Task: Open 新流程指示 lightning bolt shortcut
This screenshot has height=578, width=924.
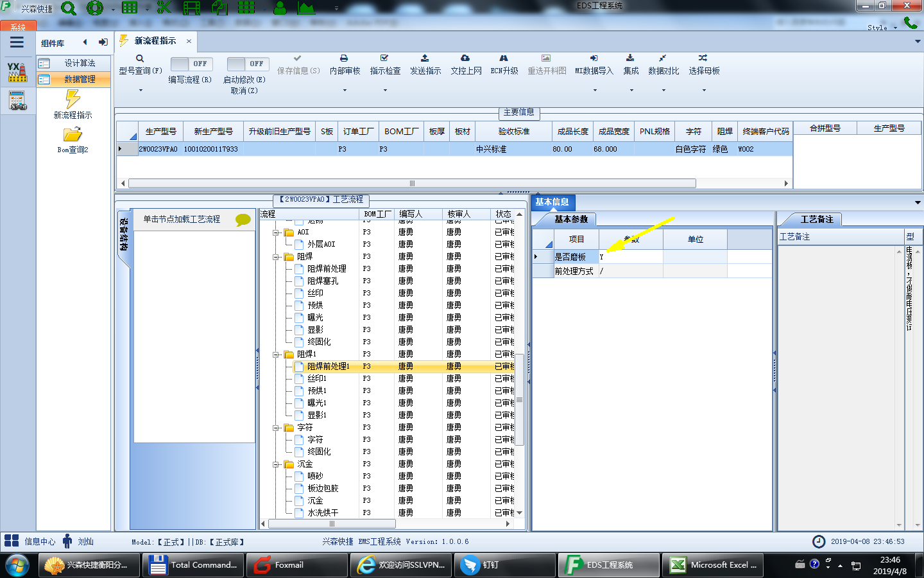Action: tap(73, 104)
